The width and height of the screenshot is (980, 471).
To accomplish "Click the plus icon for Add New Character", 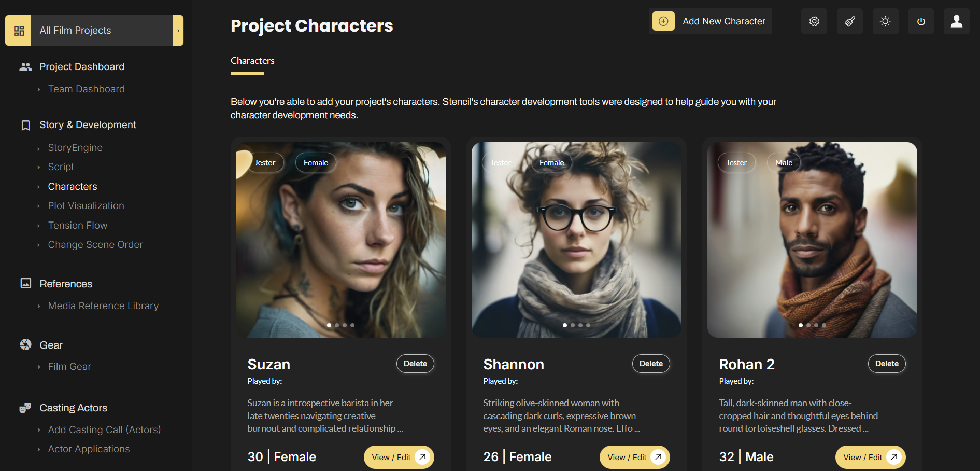I will pos(663,21).
